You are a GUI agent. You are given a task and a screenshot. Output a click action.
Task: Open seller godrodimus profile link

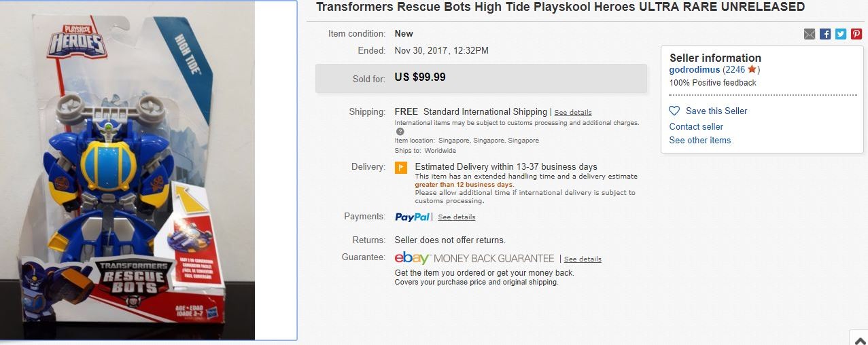(695, 69)
